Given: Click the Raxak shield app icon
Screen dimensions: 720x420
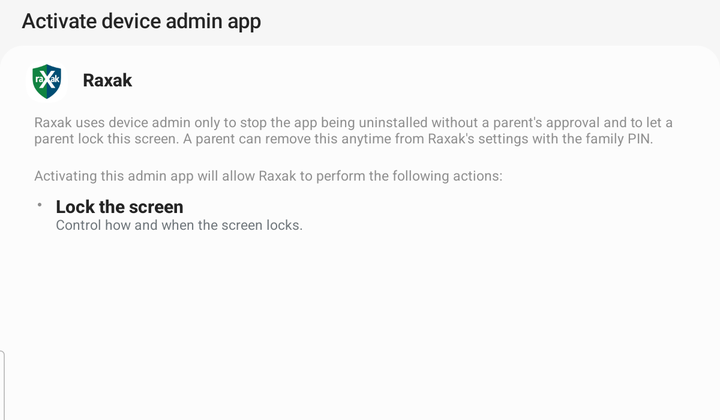Looking at the screenshot, I should pos(47,81).
